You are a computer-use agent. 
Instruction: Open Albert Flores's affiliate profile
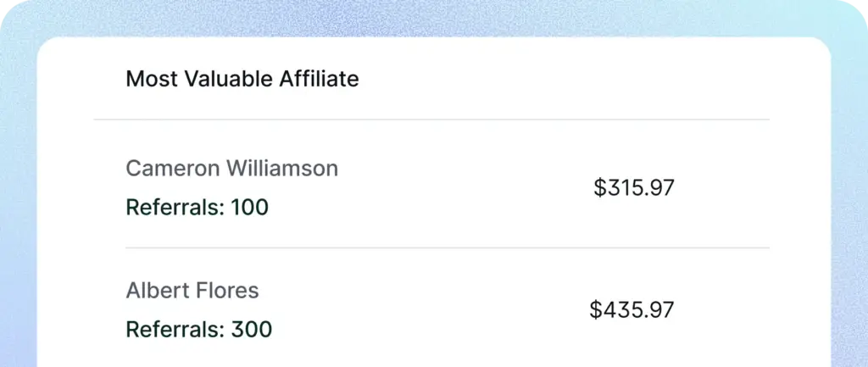tap(192, 291)
